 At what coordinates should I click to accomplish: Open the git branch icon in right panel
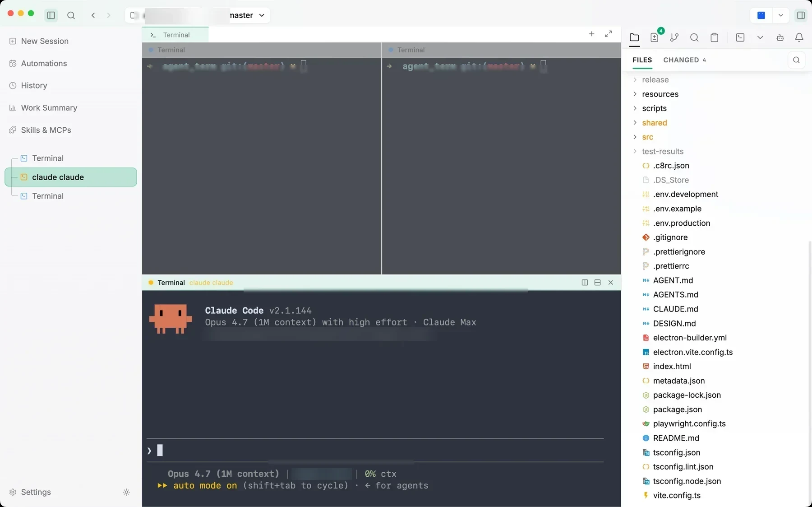(x=674, y=37)
